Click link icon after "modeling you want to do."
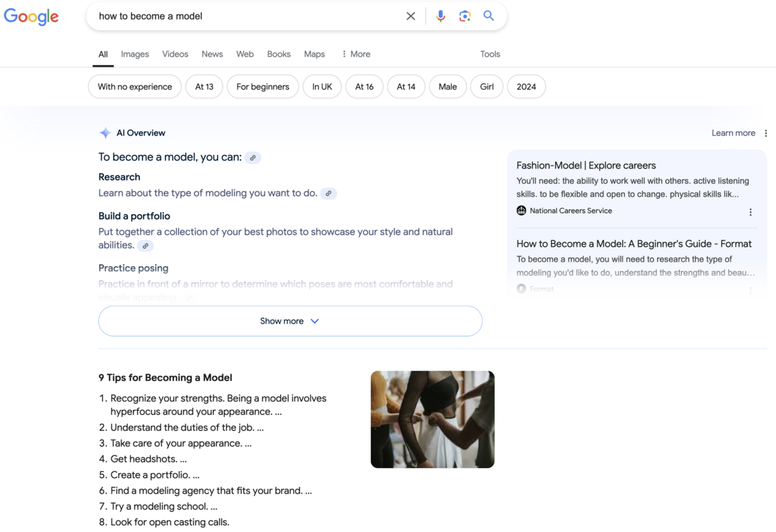 [328, 193]
